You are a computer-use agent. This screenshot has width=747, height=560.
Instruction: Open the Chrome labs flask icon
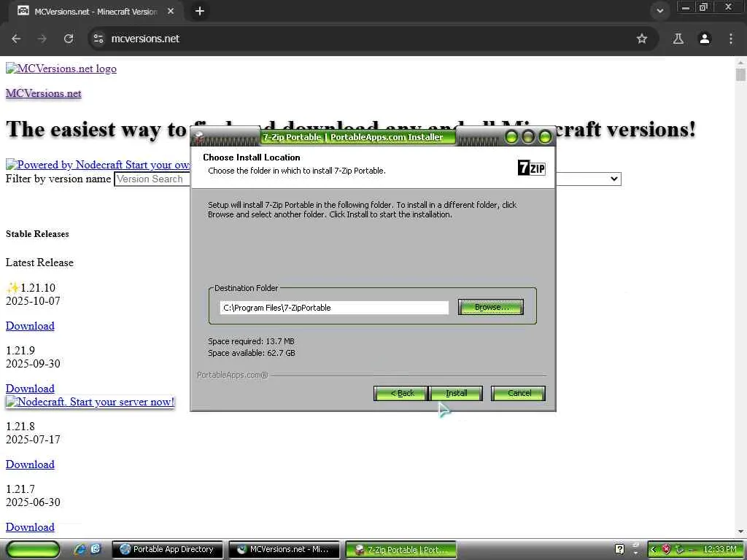pos(678,39)
